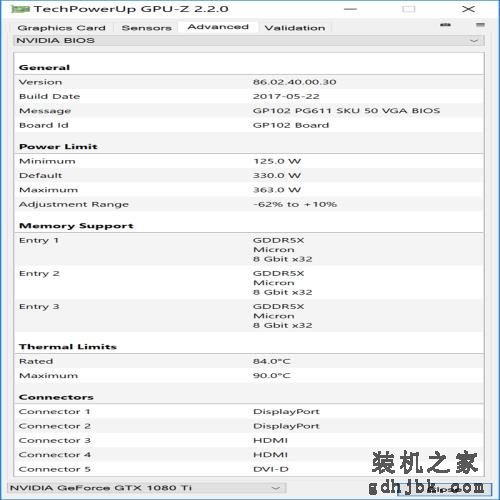The width and height of the screenshot is (500, 500).
Task: Select the Minimum power limit 125.0 W
Action: click(x=277, y=161)
